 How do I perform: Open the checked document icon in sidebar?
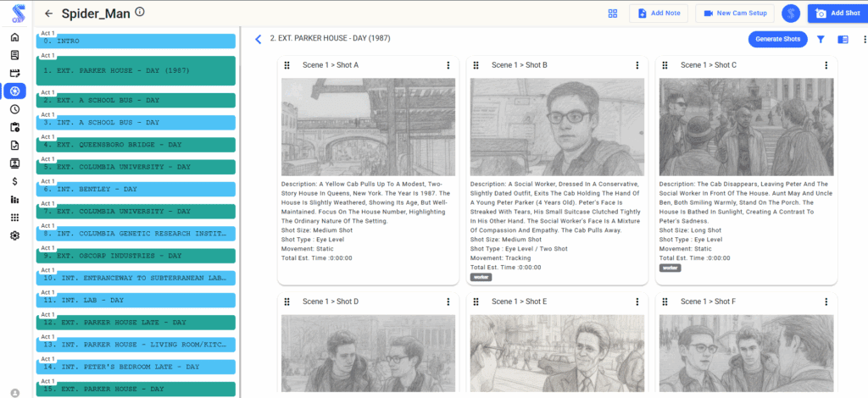(15, 145)
